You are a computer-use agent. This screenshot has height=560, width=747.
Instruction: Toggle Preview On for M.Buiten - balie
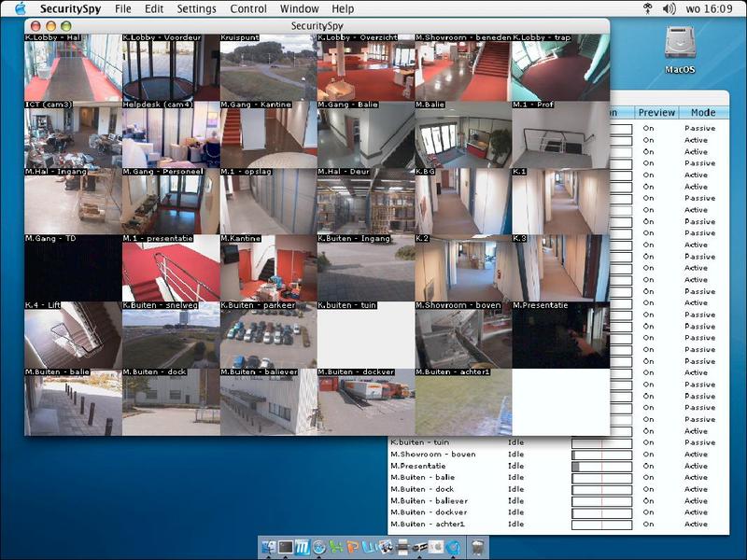tap(648, 478)
